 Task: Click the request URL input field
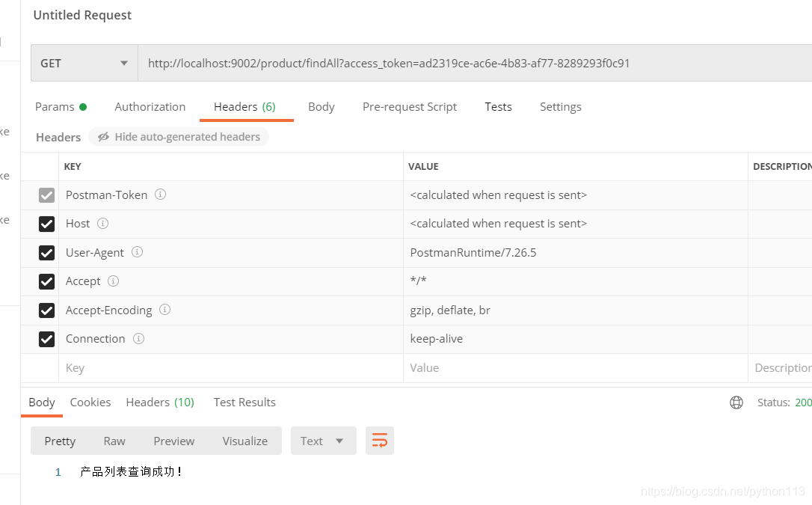coord(475,63)
